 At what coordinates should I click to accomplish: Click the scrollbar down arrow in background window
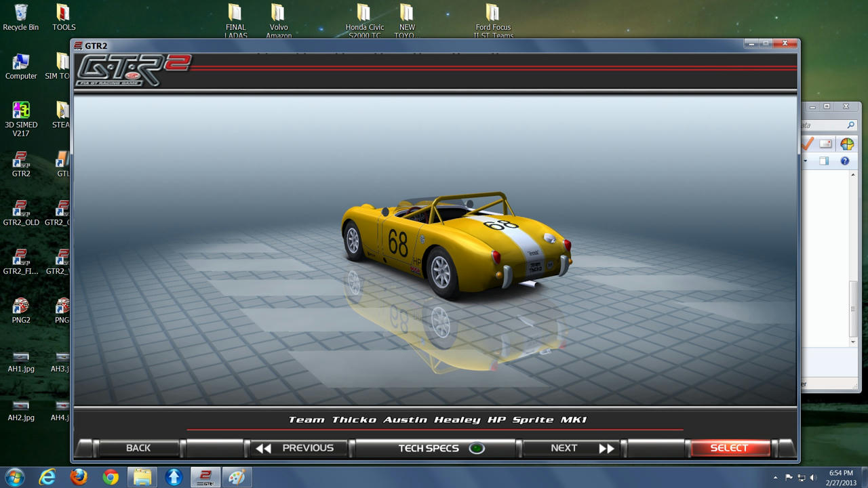pos(853,342)
